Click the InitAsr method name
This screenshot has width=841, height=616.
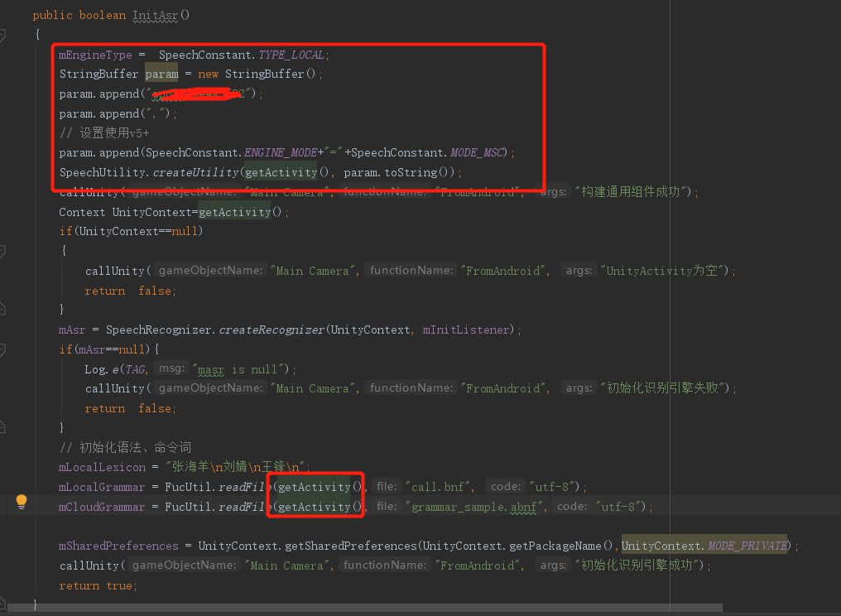point(155,15)
